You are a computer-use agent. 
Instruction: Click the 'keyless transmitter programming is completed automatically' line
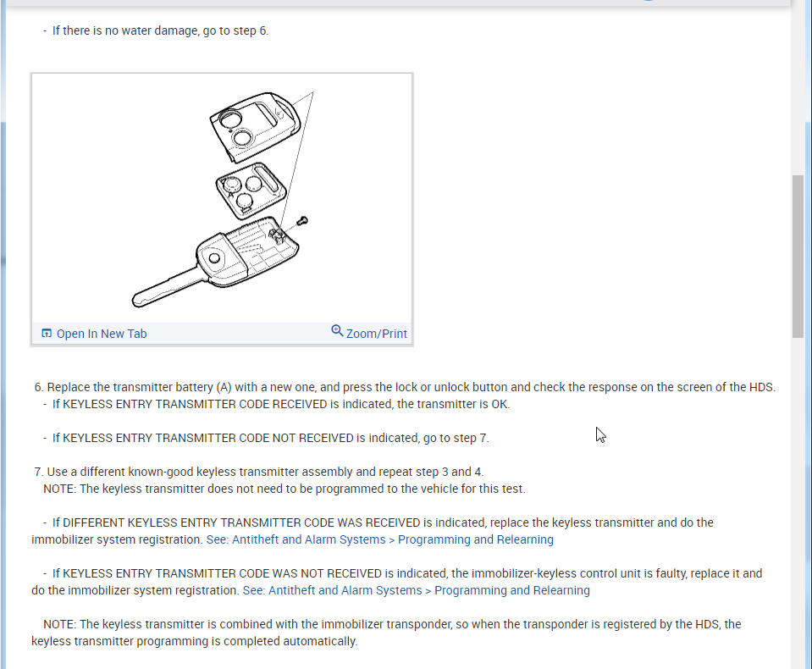[194, 641]
